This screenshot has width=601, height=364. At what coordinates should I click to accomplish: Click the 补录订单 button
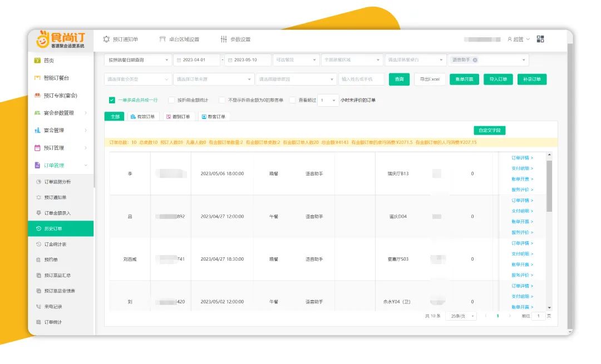(x=532, y=79)
